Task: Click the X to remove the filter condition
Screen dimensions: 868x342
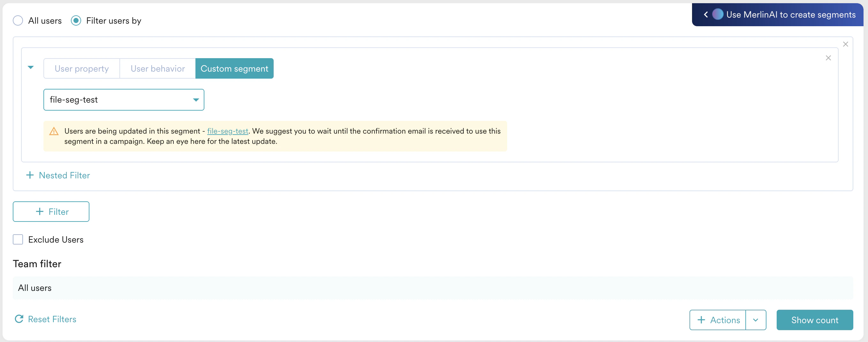Action: (x=829, y=58)
